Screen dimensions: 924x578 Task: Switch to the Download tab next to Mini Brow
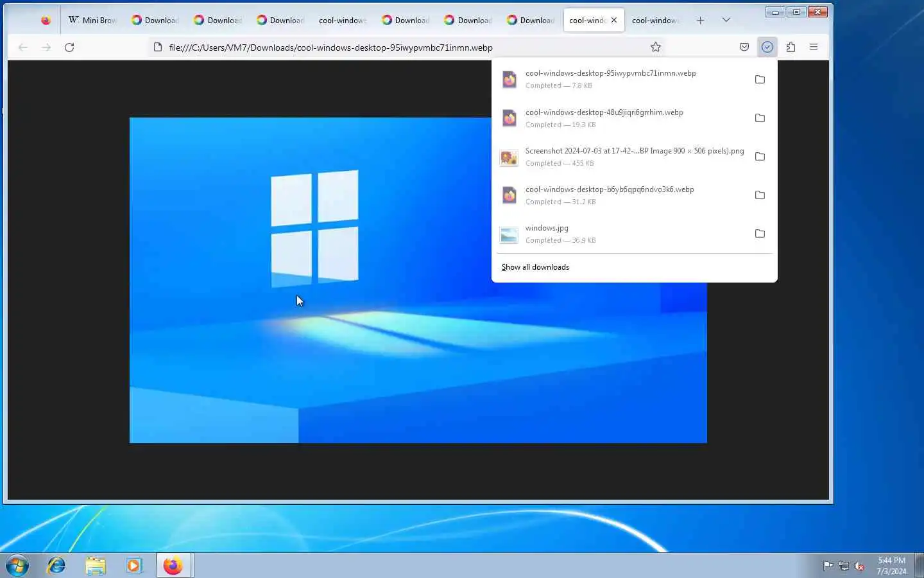155,20
